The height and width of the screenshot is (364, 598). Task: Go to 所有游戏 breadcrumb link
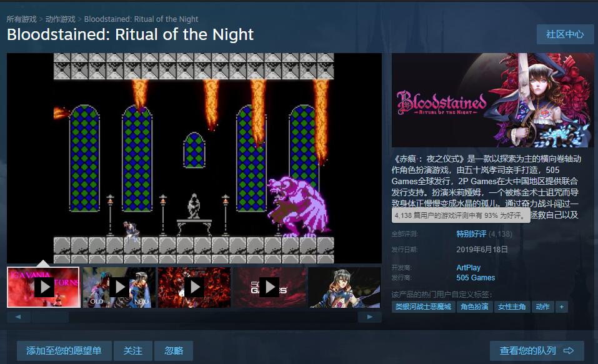pyautogui.click(x=21, y=19)
